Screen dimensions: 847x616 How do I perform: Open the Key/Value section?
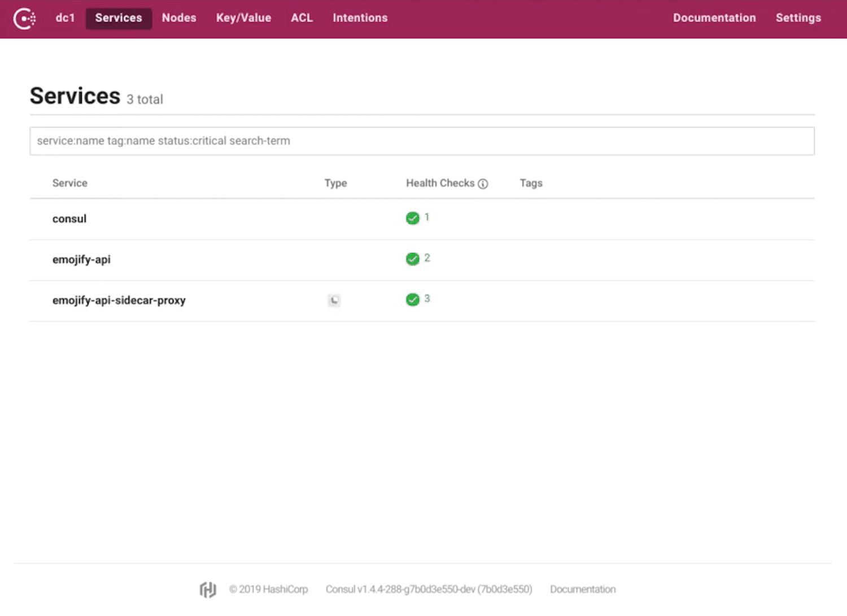243,18
